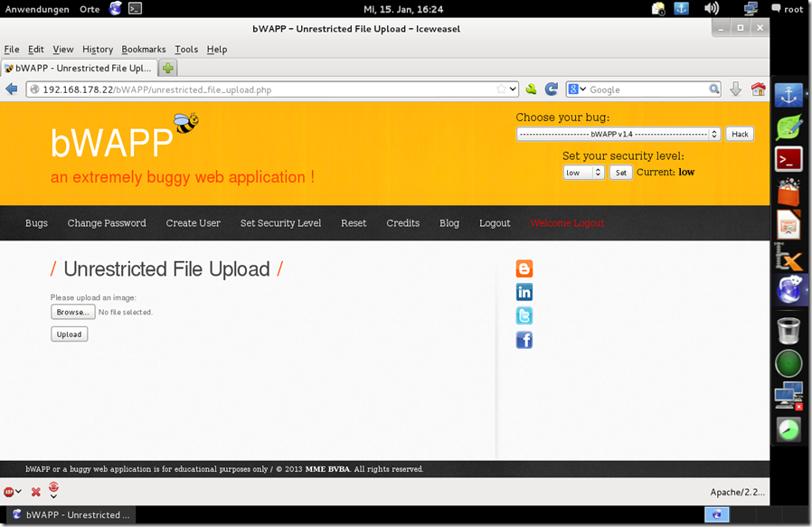Open the security level dropdown set to low

tap(583, 173)
